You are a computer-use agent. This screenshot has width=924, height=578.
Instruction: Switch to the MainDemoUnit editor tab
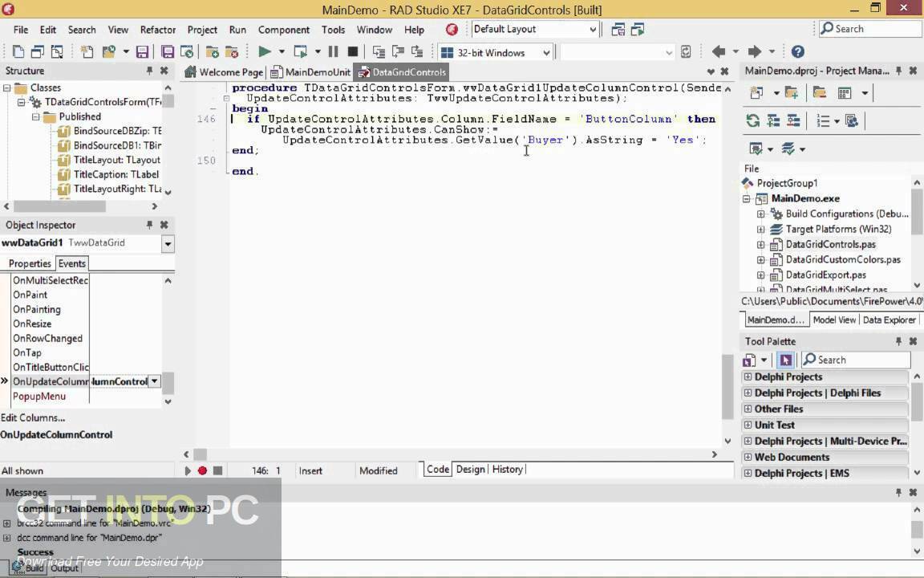[x=310, y=72]
